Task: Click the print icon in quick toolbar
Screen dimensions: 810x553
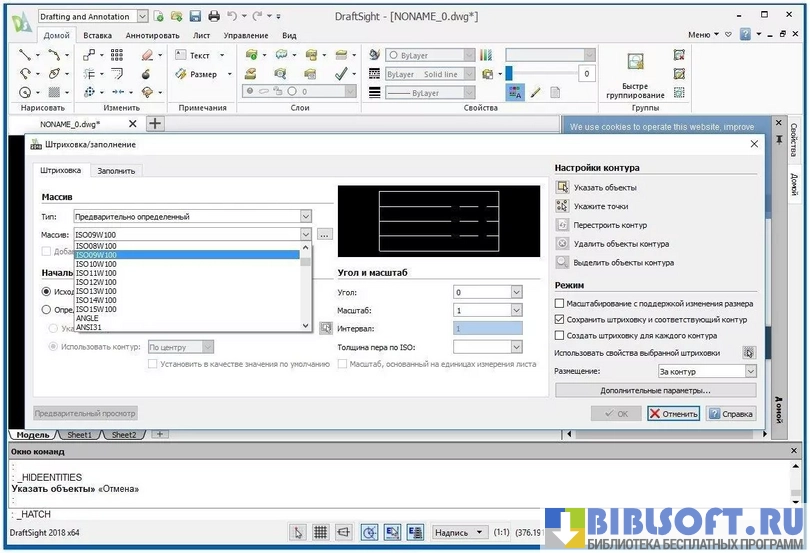Action: (213, 16)
